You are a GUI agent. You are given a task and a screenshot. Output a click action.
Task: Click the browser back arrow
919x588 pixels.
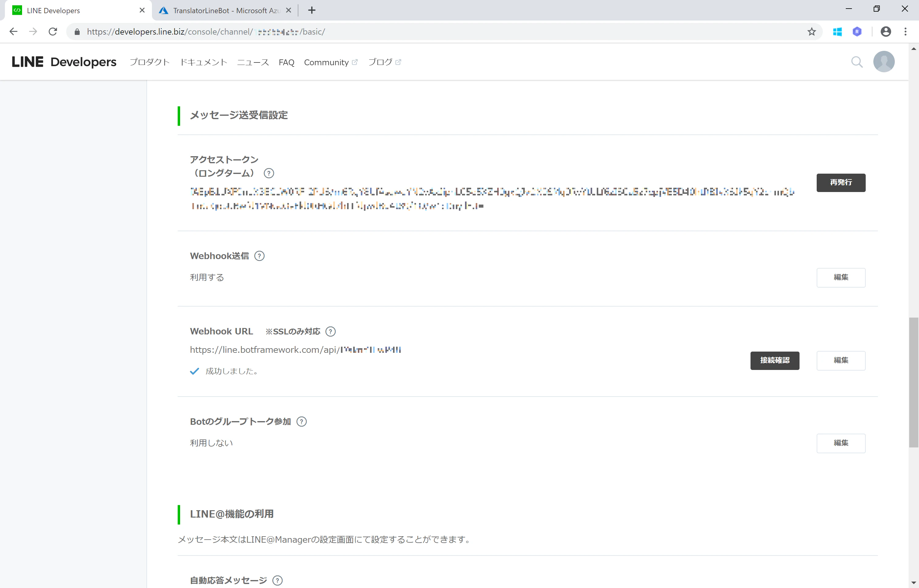pyautogui.click(x=13, y=32)
